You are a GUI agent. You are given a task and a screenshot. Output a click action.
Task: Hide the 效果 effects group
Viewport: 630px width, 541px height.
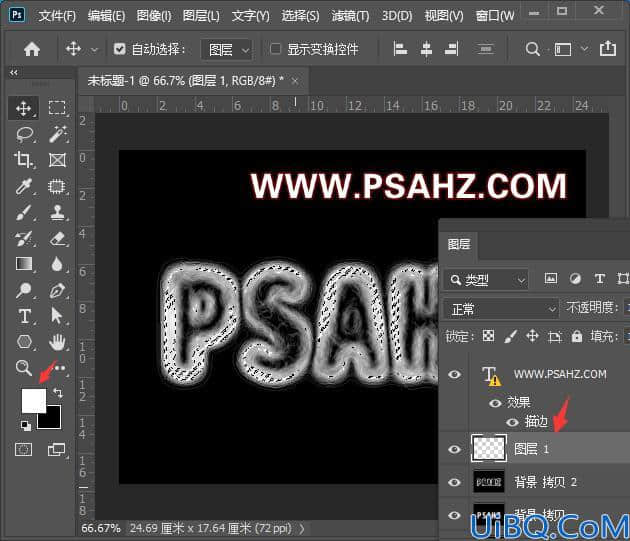[x=495, y=403]
